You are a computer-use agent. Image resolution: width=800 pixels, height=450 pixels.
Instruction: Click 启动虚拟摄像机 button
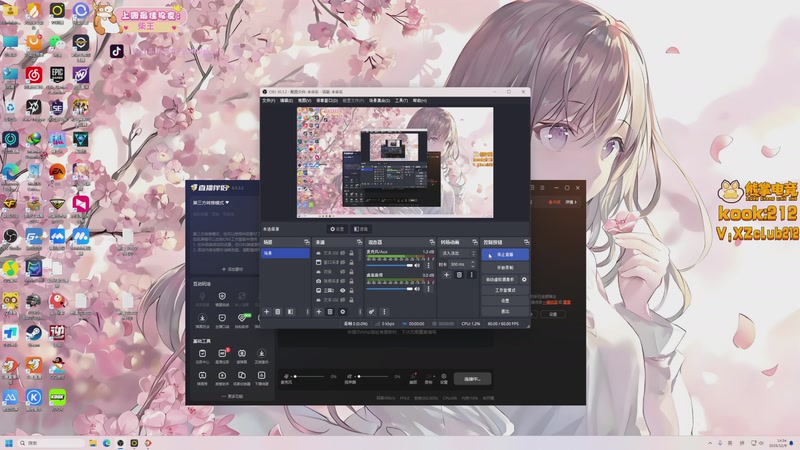[500, 280]
